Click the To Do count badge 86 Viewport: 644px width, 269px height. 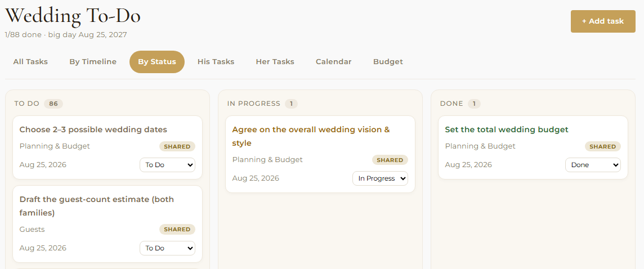[x=53, y=104]
